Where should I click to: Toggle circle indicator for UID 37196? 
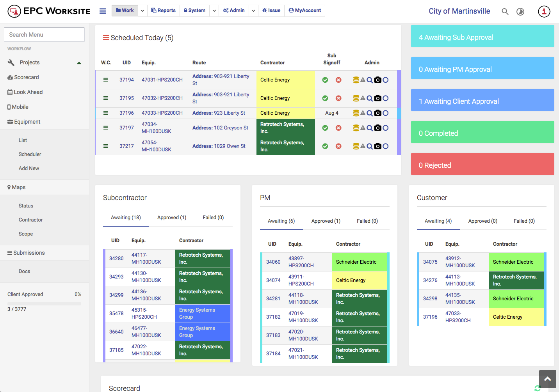pyautogui.click(x=386, y=113)
